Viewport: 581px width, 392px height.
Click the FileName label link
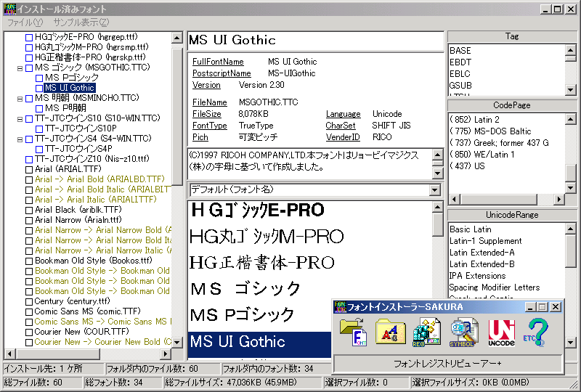tap(210, 102)
